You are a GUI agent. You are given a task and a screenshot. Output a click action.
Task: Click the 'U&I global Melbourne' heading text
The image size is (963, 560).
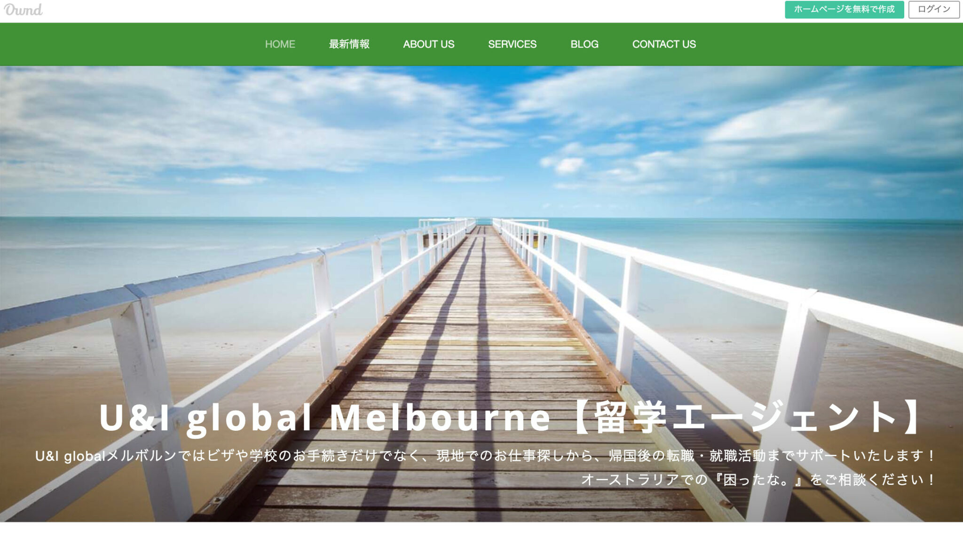point(324,418)
